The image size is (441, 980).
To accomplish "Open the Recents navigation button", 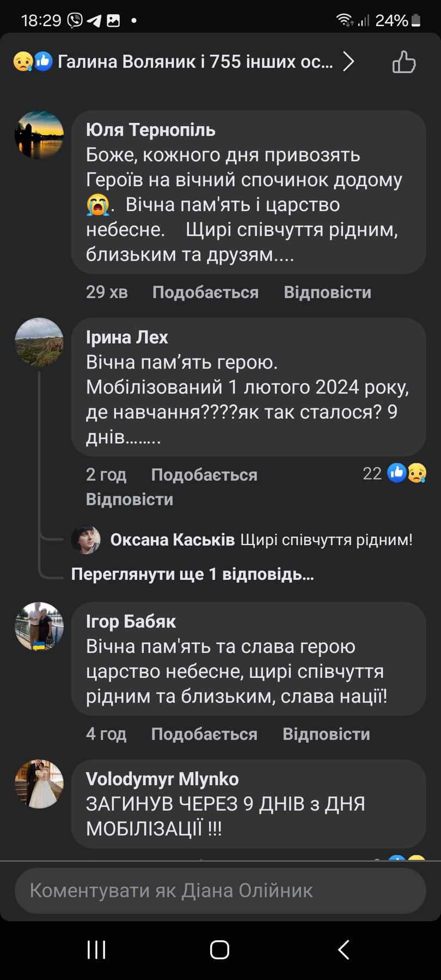I will [x=96, y=950].
